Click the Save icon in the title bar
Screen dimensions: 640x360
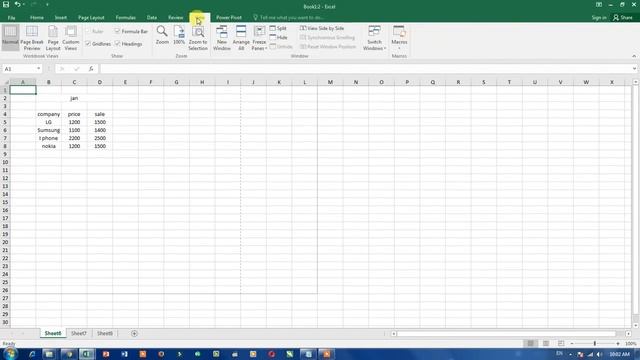pyautogui.click(x=6, y=4)
